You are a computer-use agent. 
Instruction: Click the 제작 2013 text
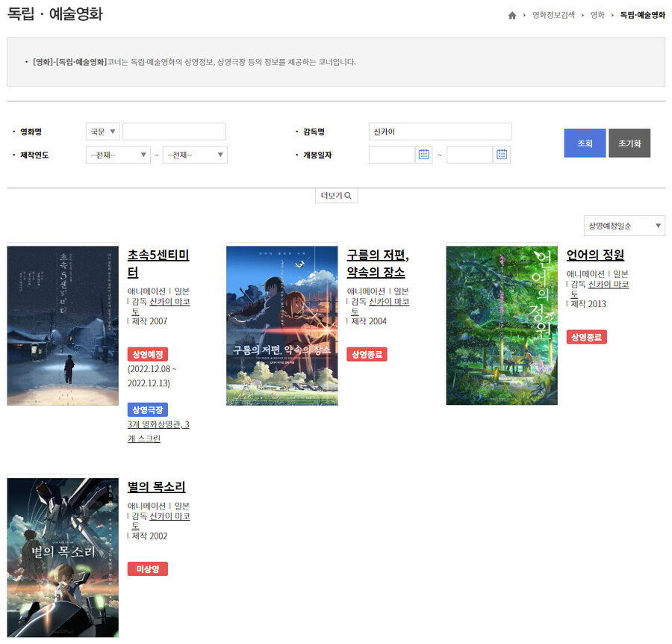click(x=588, y=303)
